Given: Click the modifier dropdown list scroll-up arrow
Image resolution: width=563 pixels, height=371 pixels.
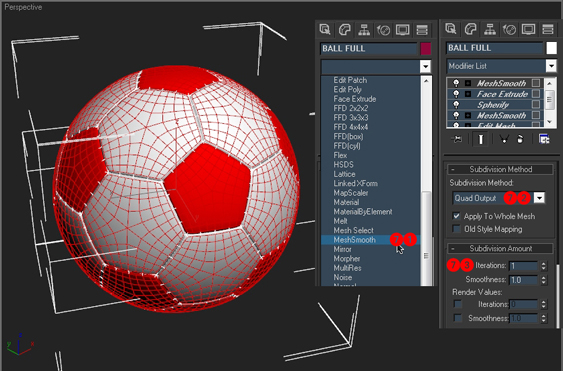Looking at the screenshot, I should coord(426,81).
